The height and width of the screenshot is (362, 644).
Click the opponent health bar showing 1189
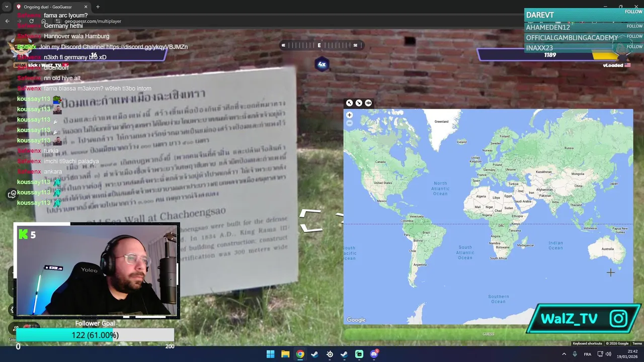tap(550, 55)
